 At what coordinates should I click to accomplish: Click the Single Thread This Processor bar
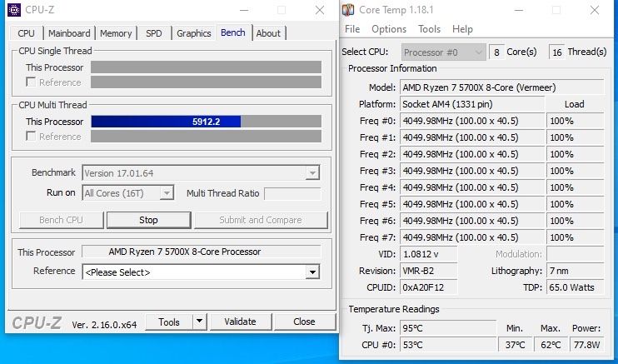(206, 67)
